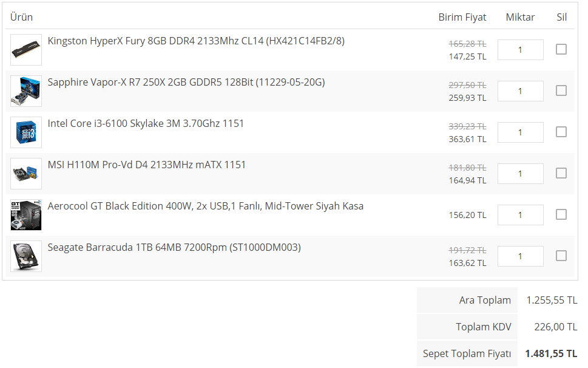Click the Seagate Barracuda hard drive image
This screenshot has width=588, height=368.
(x=26, y=256)
